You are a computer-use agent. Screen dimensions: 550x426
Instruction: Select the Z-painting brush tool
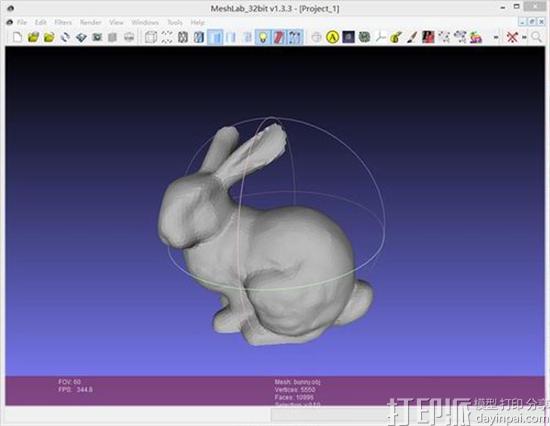pyautogui.click(x=412, y=37)
